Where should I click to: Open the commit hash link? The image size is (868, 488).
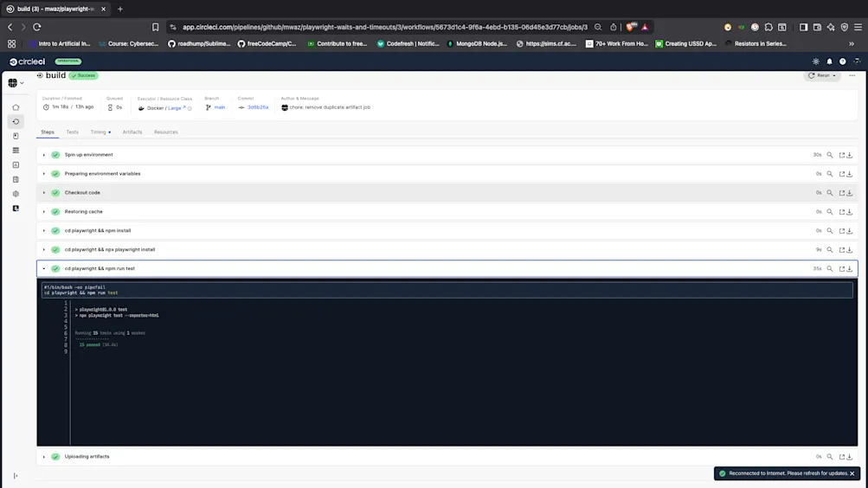click(258, 107)
